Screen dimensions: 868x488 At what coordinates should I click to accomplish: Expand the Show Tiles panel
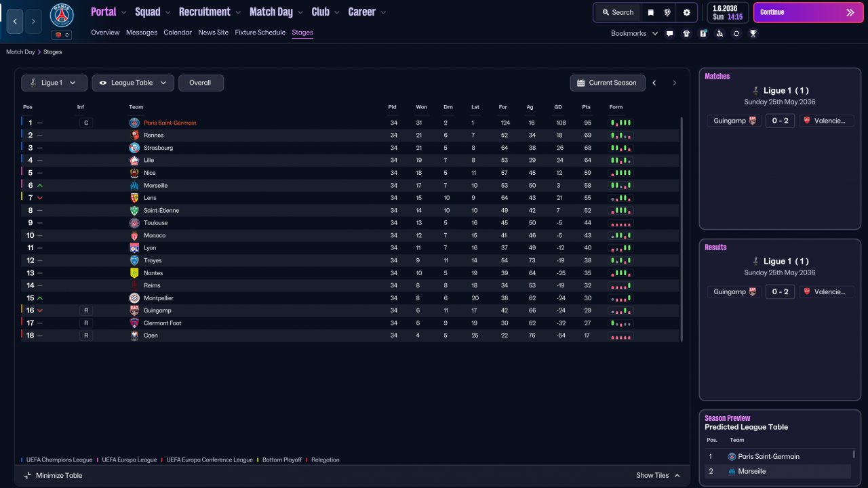coord(658,475)
